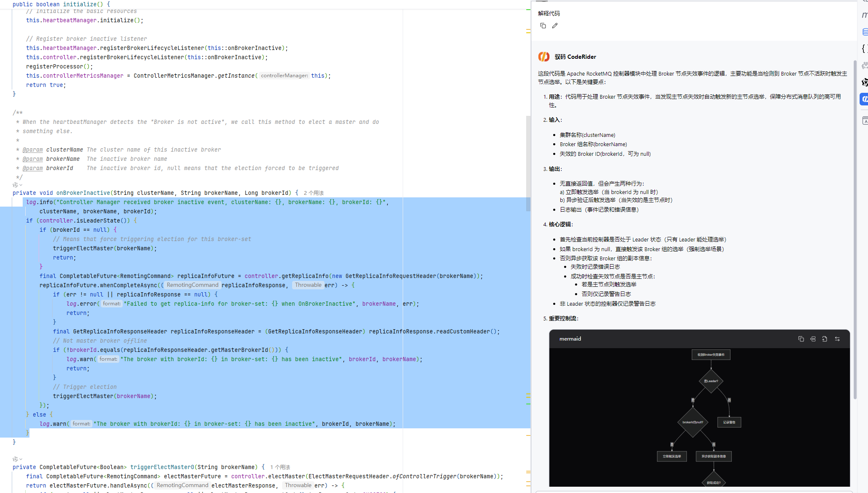Click the '异步获取副本信息' flowchart node

(x=714, y=456)
